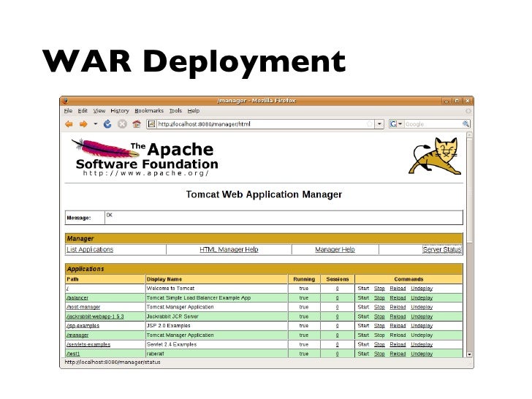Click sessions count for Welcome to Tomcat

coord(338,289)
